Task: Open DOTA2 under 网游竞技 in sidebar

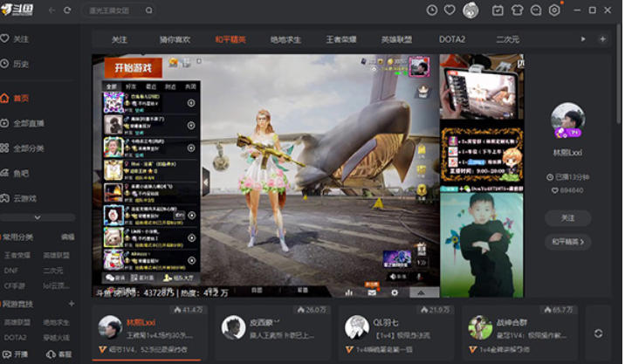Action: [x=15, y=337]
